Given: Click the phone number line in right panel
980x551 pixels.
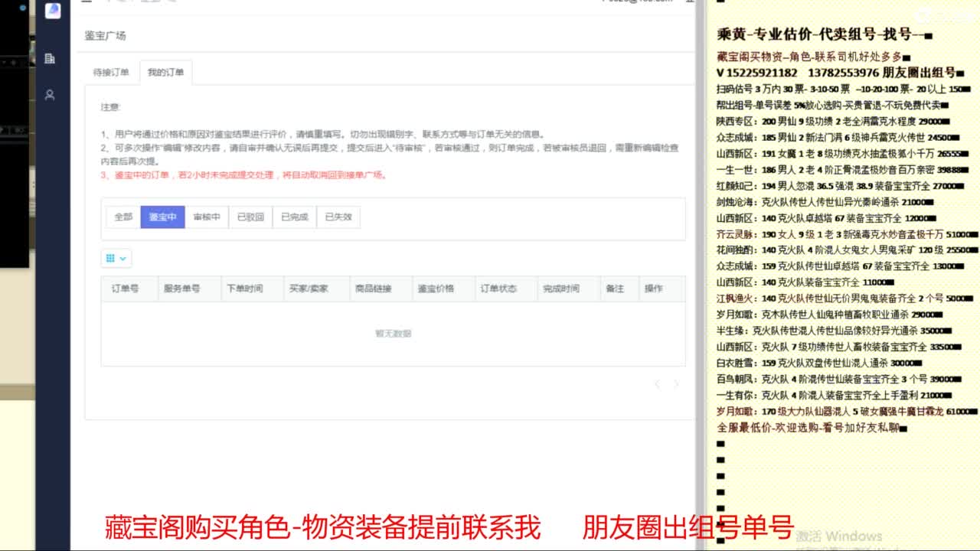Looking at the screenshot, I should click(x=839, y=73).
